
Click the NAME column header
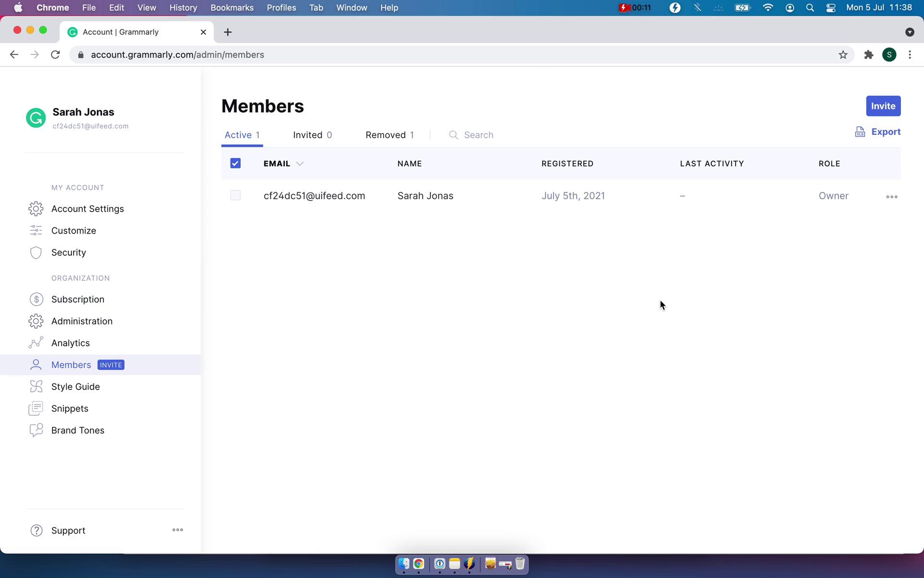click(410, 164)
